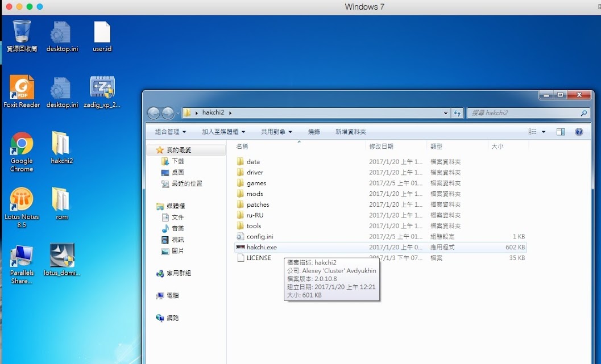Open the 加入至媒體櫃 dropdown
The height and width of the screenshot is (364, 601).
(223, 132)
